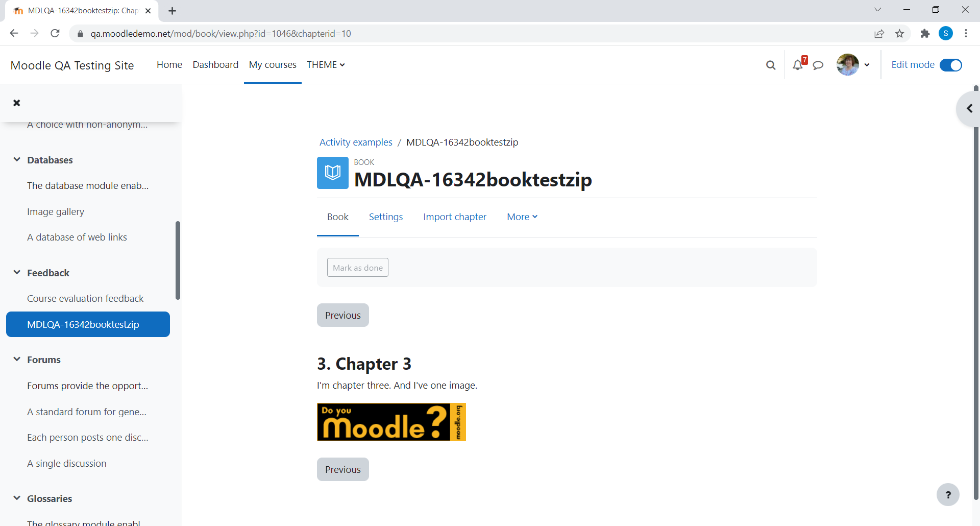Click the Databases section heading

[x=50, y=160]
